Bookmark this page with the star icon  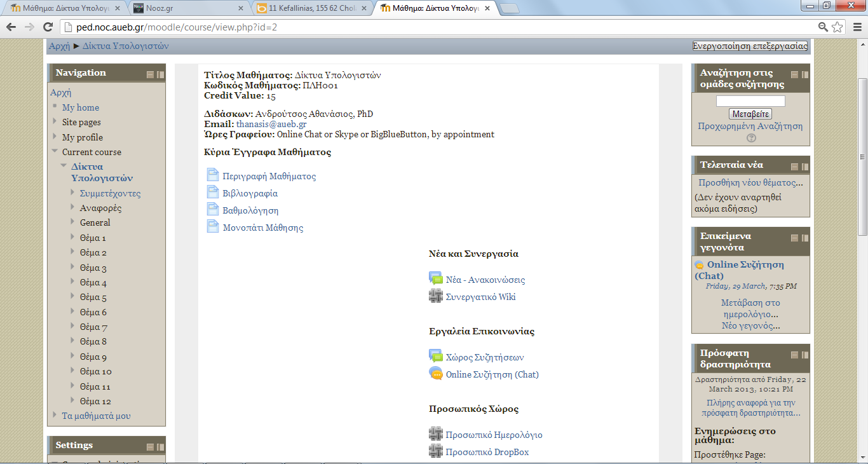837,27
